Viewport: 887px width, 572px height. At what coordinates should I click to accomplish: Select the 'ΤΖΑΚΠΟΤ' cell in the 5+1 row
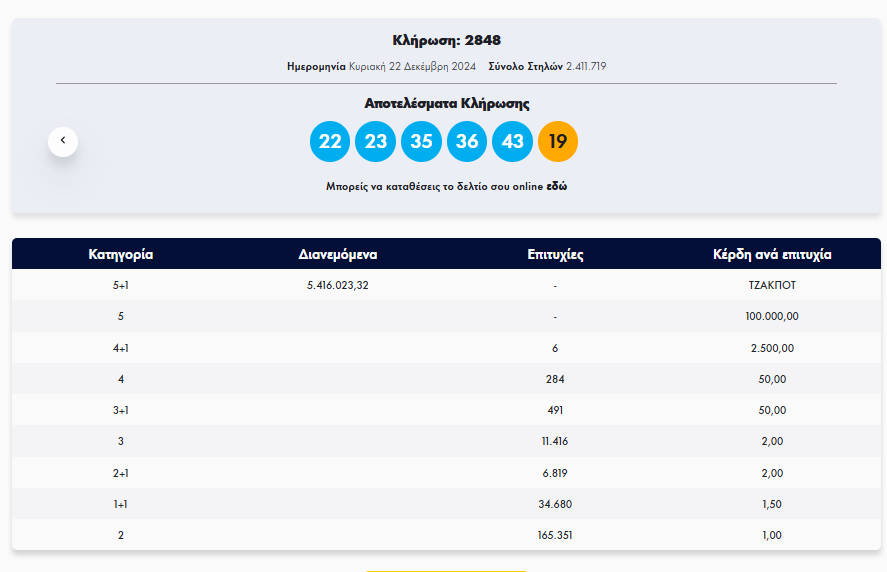[772, 285]
